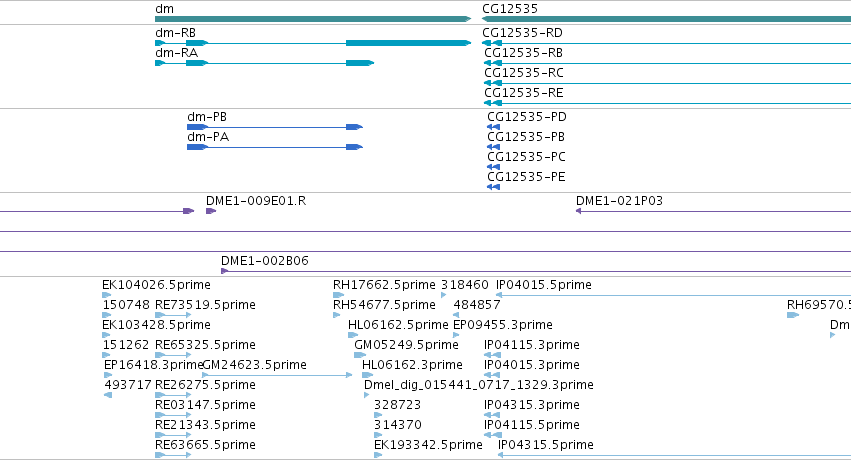The height and width of the screenshot is (460, 851).
Task: Select the CG12535 gene bar
Action: coord(666,19)
